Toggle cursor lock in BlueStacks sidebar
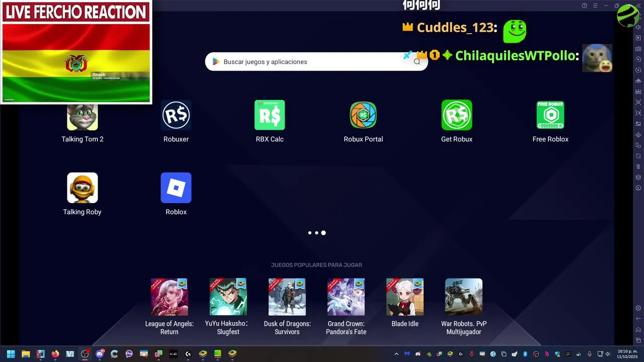This screenshot has height=362, width=644. (x=638, y=38)
